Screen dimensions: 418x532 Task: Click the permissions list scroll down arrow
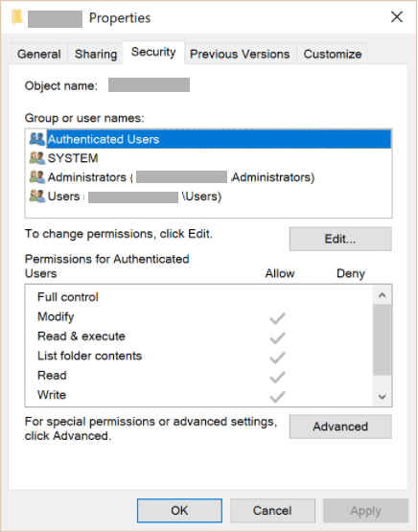pos(382,396)
